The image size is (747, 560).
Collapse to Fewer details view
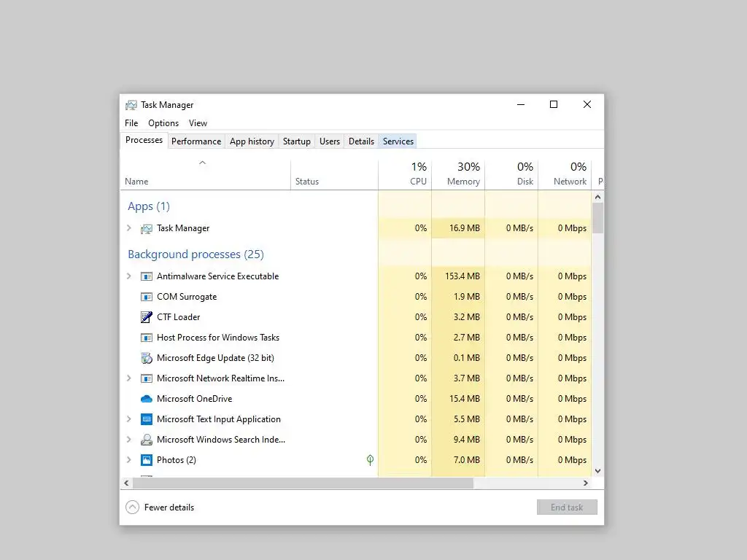160,507
